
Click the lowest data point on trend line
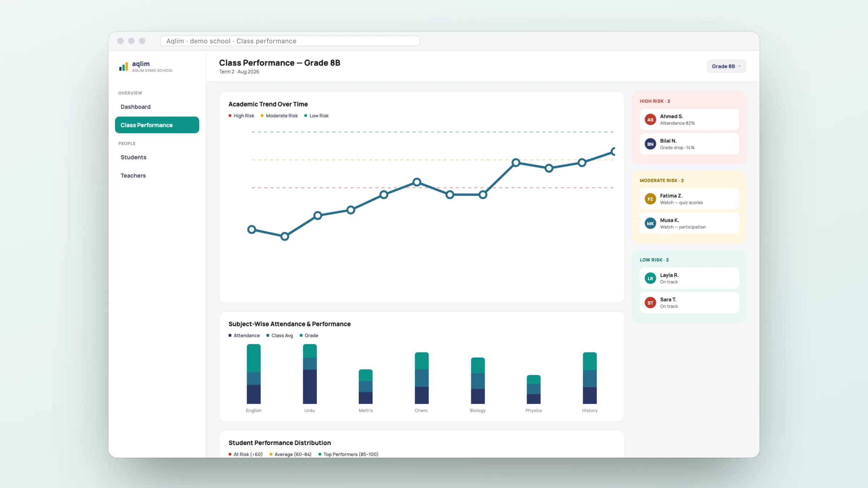[x=285, y=236]
